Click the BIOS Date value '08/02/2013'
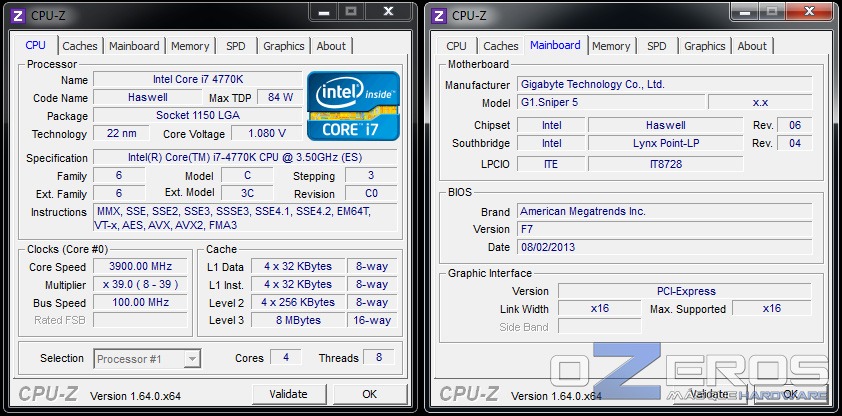Viewport: 842px width, 416px height. pyautogui.click(x=665, y=247)
